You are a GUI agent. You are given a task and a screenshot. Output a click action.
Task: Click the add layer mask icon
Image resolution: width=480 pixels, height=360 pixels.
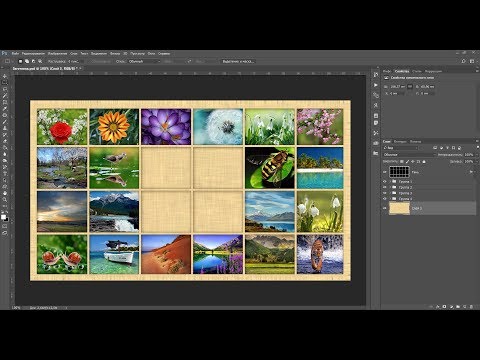[444, 307]
